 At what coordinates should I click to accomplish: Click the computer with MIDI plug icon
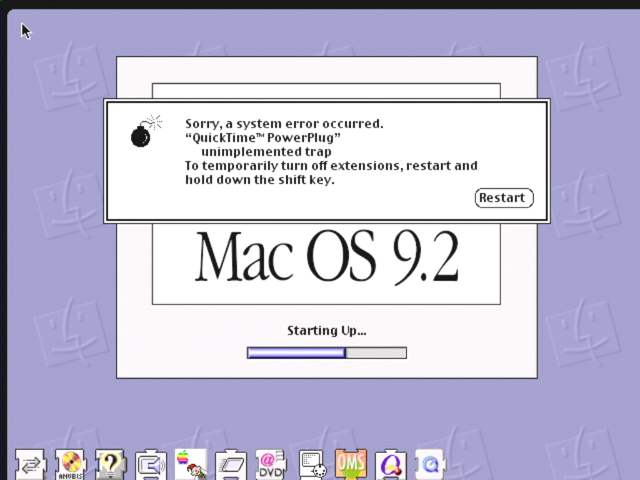pos(313,464)
